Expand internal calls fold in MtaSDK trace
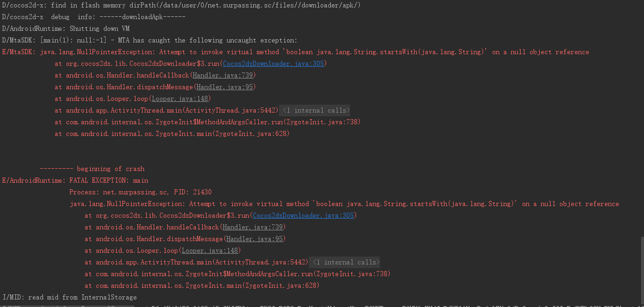The width and height of the screenshot is (644, 307). point(315,110)
